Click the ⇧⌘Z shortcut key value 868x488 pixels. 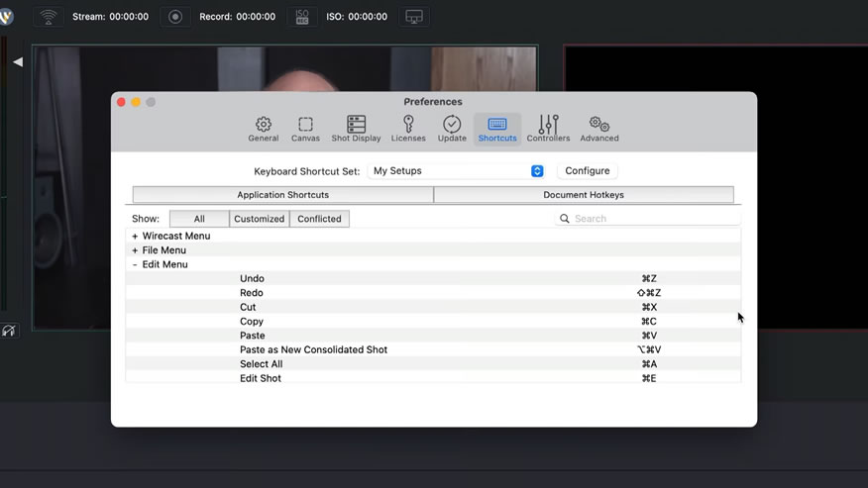649,293
